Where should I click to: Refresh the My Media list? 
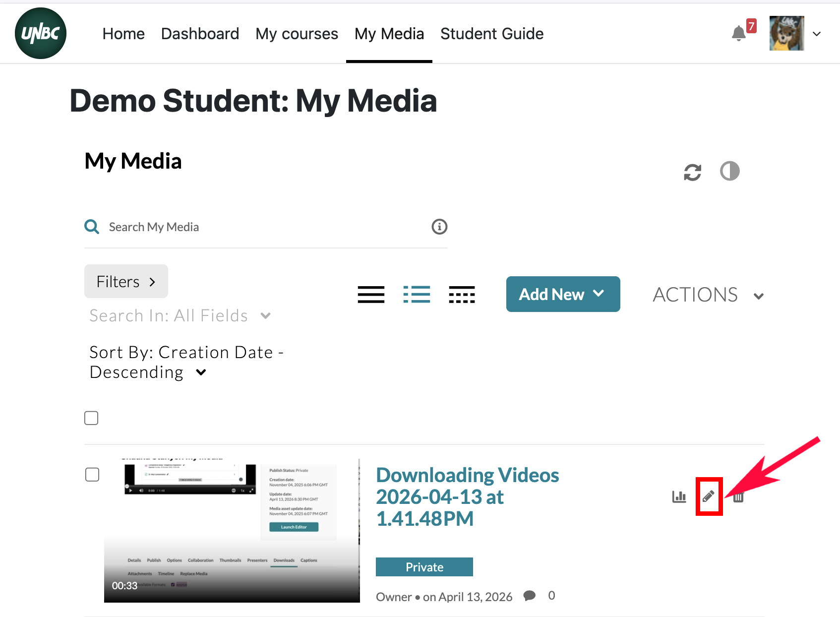(x=692, y=172)
